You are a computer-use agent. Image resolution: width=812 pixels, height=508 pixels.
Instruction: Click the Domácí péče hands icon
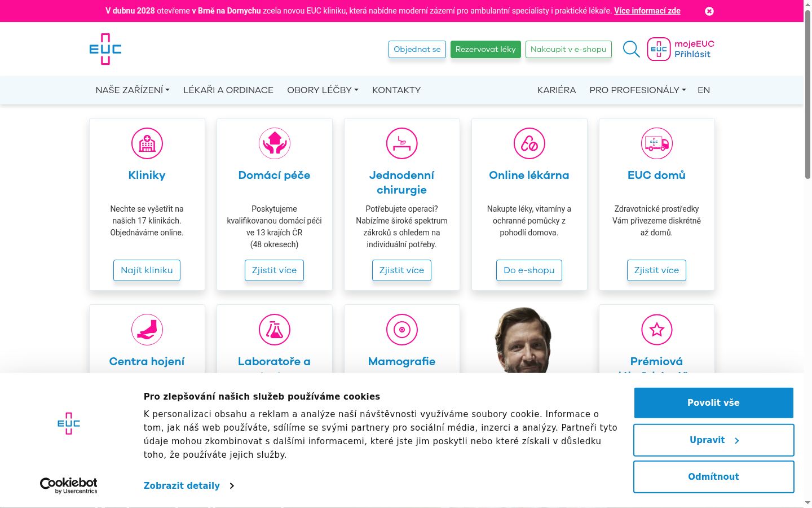[x=275, y=143]
